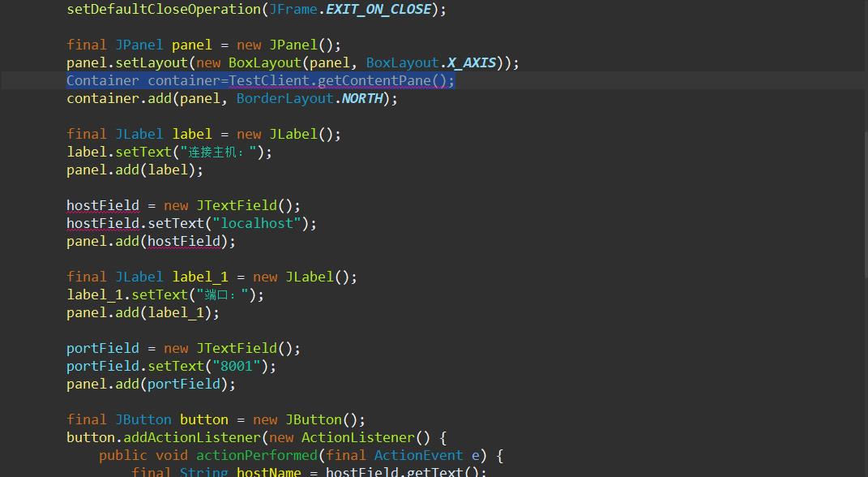Click the ActionEvent parameter type
This screenshot has width=868, height=477.
coord(418,455)
